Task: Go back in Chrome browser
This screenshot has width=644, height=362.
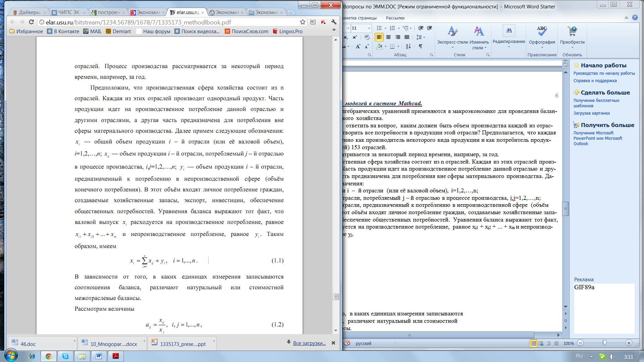Action: pyautogui.click(x=12, y=22)
